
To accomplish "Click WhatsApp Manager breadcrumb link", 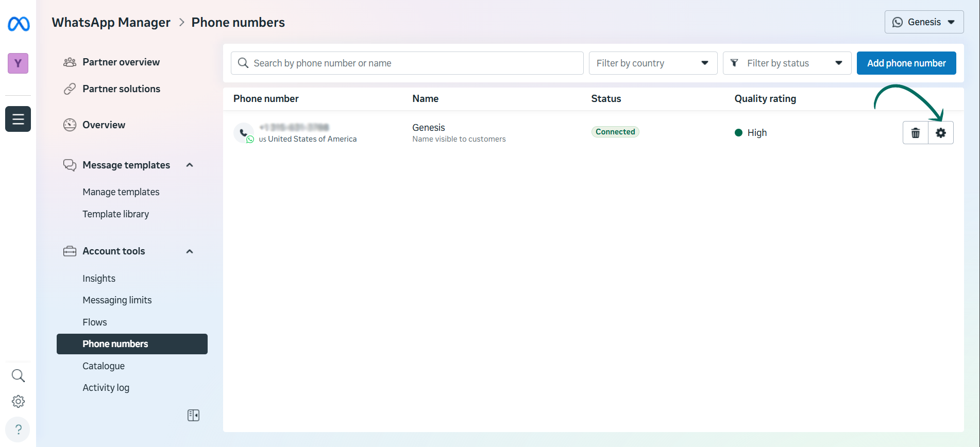I will [x=111, y=23].
